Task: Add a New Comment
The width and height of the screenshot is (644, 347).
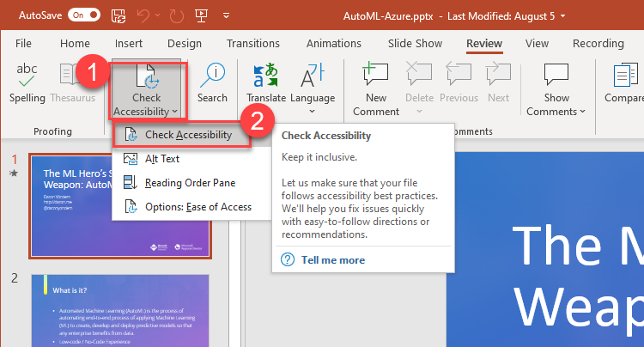Action: pyautogui.click(x=376, y=89)
